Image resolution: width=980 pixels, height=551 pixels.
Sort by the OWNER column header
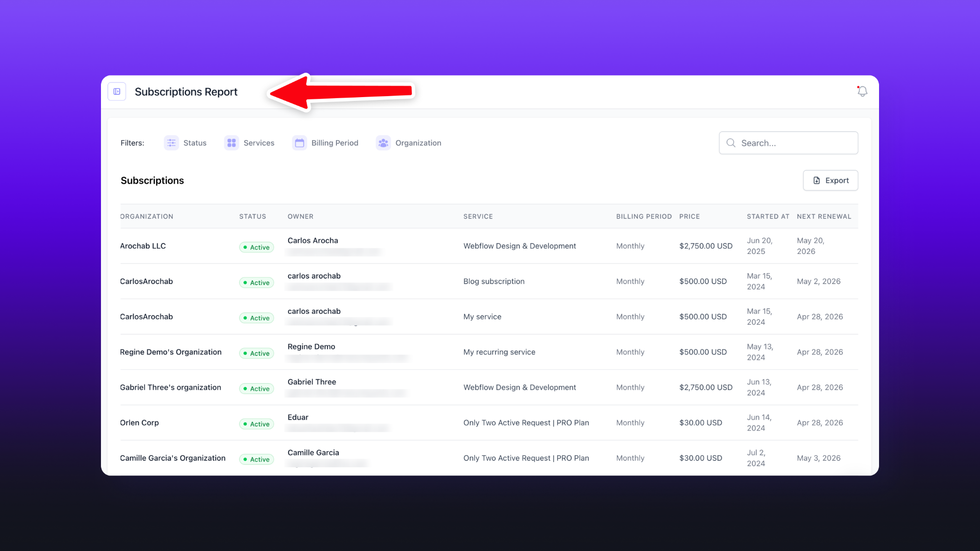click(301, 216)
